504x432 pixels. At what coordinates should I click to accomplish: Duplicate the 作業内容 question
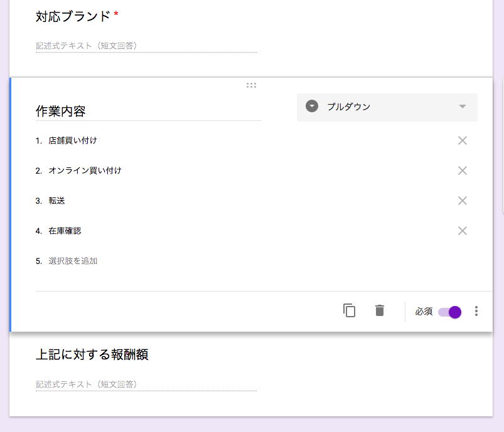pos(349,310)
